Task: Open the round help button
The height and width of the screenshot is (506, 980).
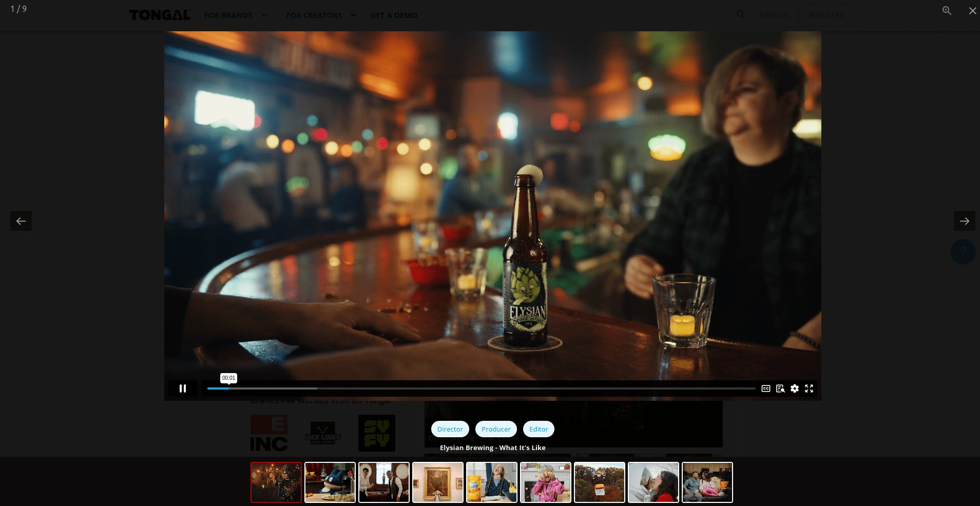Action: point(963,251)
